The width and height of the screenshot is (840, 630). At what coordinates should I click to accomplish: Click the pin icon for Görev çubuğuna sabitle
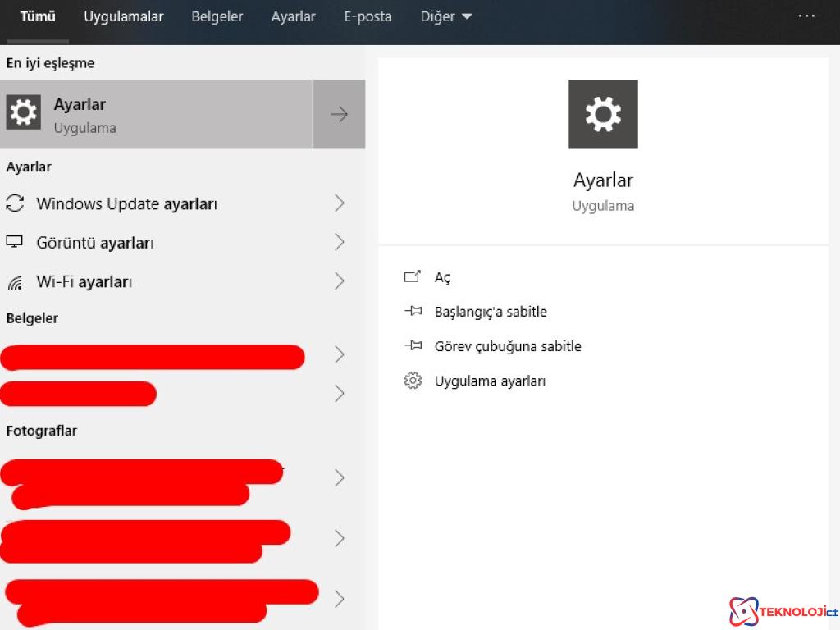coord(413,345)
